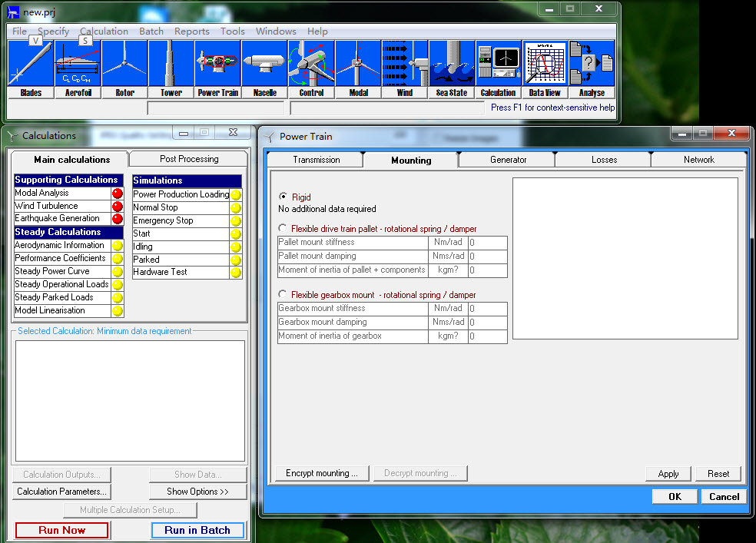Open the Analyse toolbar icon
Image resolution: width=756 pixels, height=543 pixels.
pos(592,69)
